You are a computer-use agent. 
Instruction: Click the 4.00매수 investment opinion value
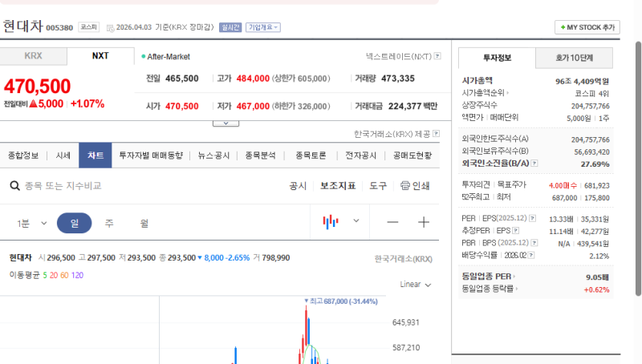pyautogui.click(x=563, y=186)
